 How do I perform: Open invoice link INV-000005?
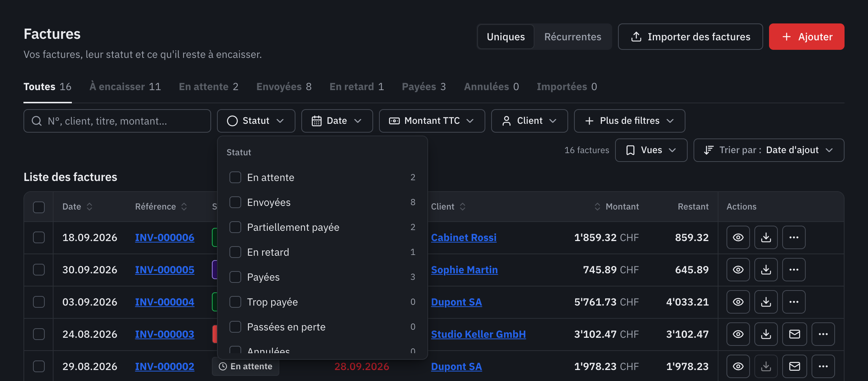165,270
